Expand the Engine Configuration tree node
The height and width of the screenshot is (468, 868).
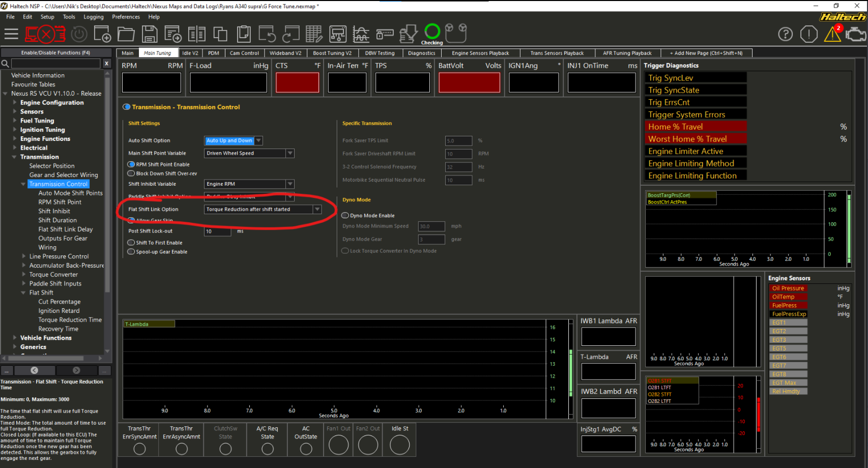[x=14, y=102]
